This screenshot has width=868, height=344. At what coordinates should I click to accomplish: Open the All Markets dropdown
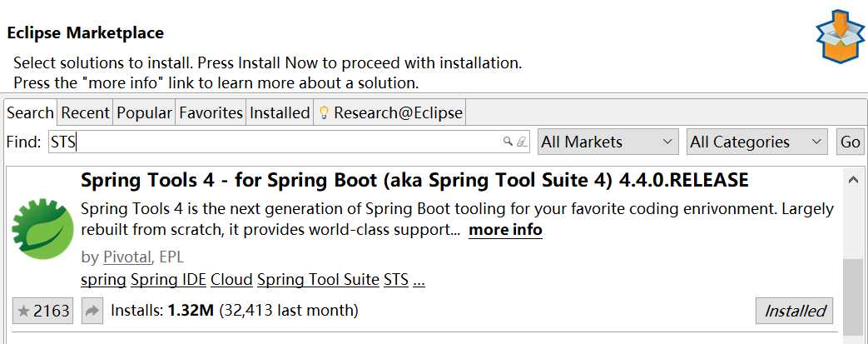point(608,142)
